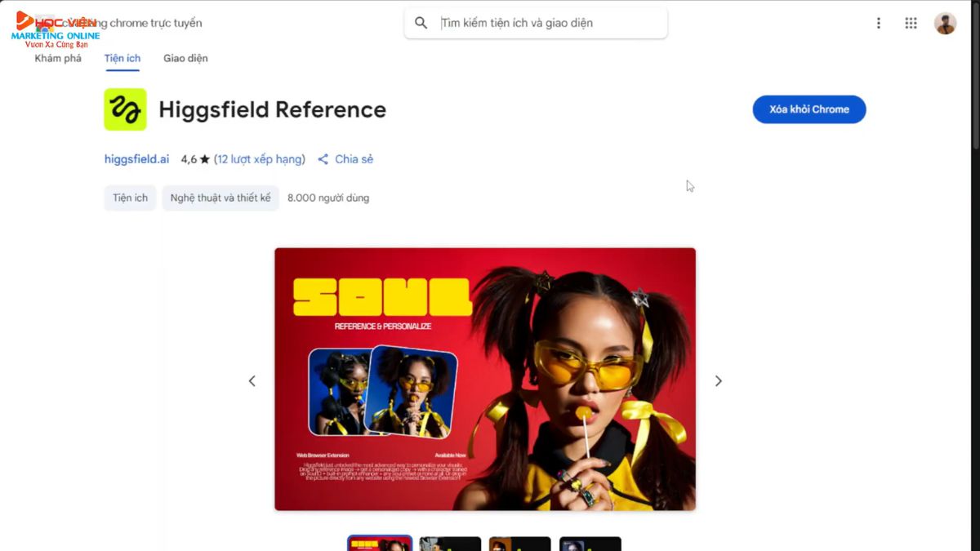Switch to the Giao diện tab
Viewport: 980px width, 551px height.
click(x=185, y=58)
